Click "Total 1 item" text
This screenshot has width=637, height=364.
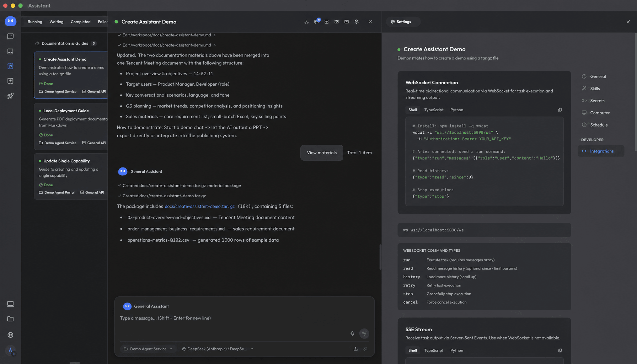pyautogui.click(x=359, y=153)
